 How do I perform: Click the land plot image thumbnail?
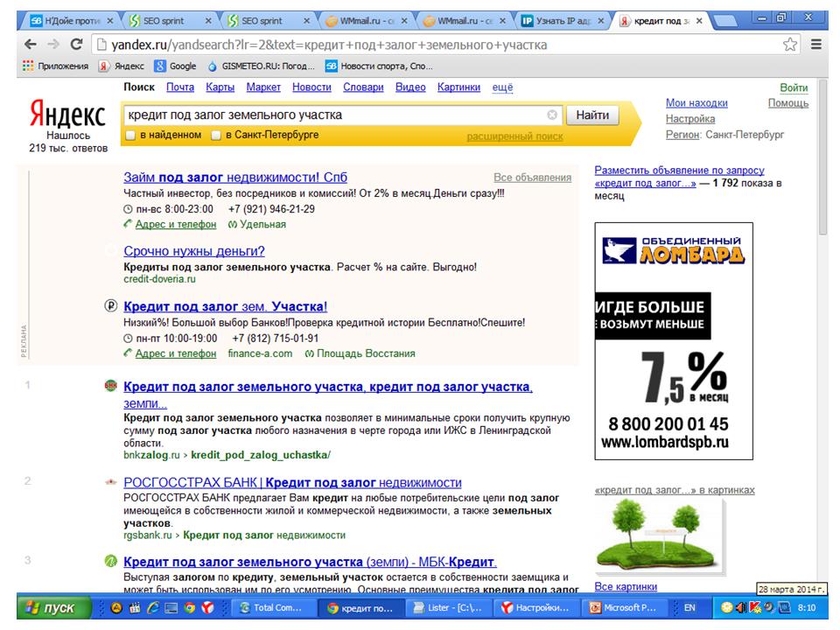click(x=660, y=537)
